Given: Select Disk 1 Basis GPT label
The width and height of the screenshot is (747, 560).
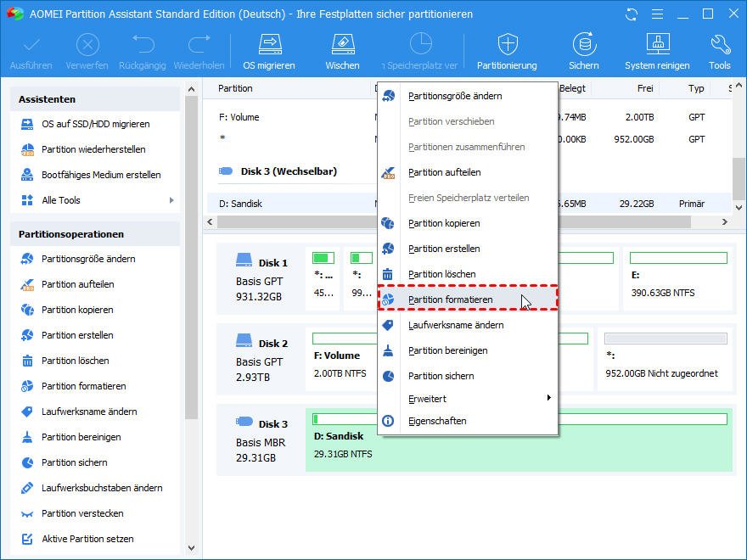Looking at the screenshot, I should click(261, 279).
